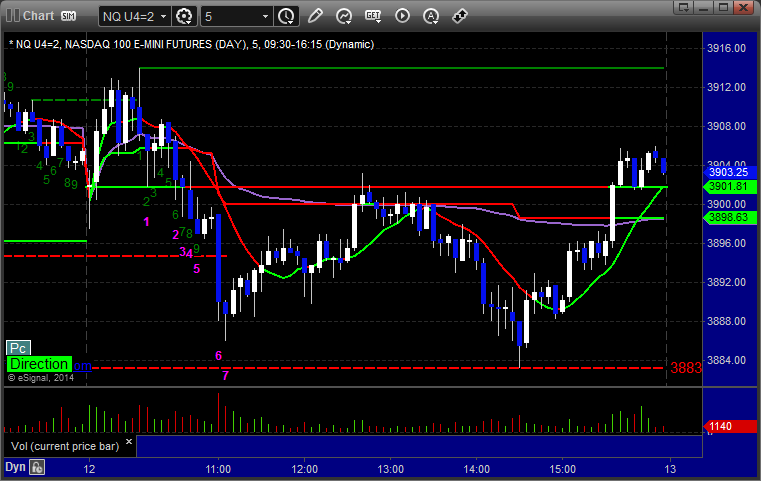Click the green 3901.81 price marker
761x481 pixels.
(x=730, y=186)
